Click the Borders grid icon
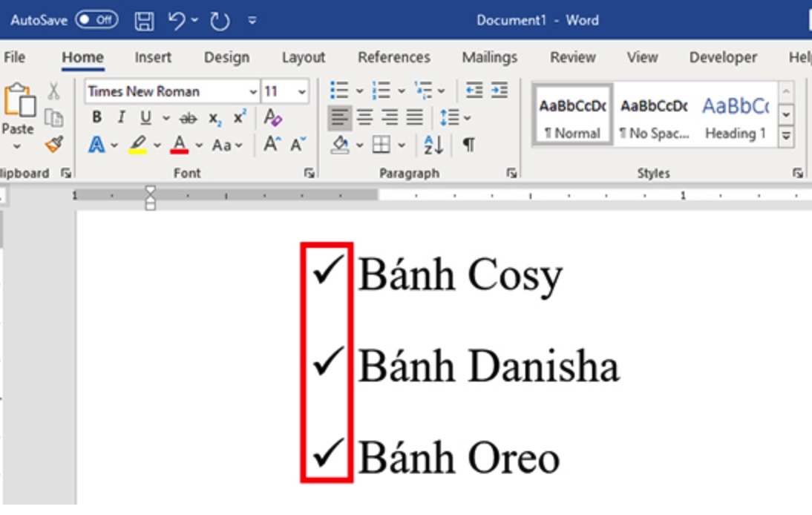812x515 pixels. 382,145
